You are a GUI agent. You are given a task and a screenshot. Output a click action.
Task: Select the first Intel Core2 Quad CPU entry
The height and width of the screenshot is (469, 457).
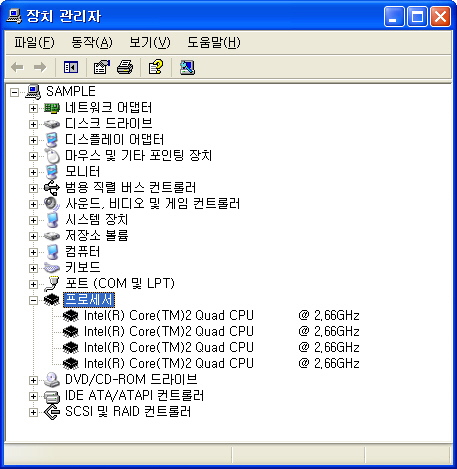(x=221, y=315)
